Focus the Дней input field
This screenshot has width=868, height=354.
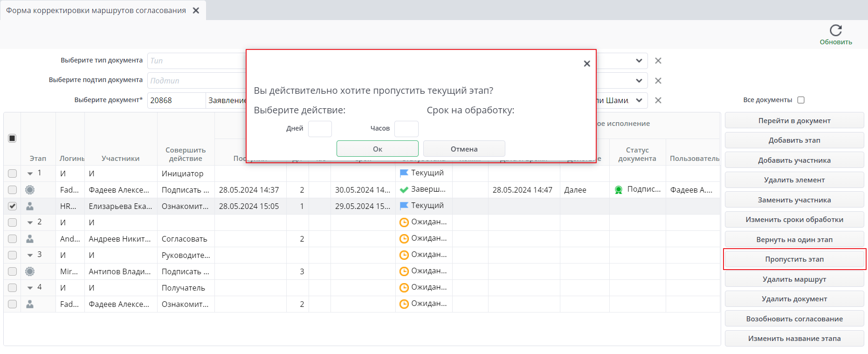[320, 129]
